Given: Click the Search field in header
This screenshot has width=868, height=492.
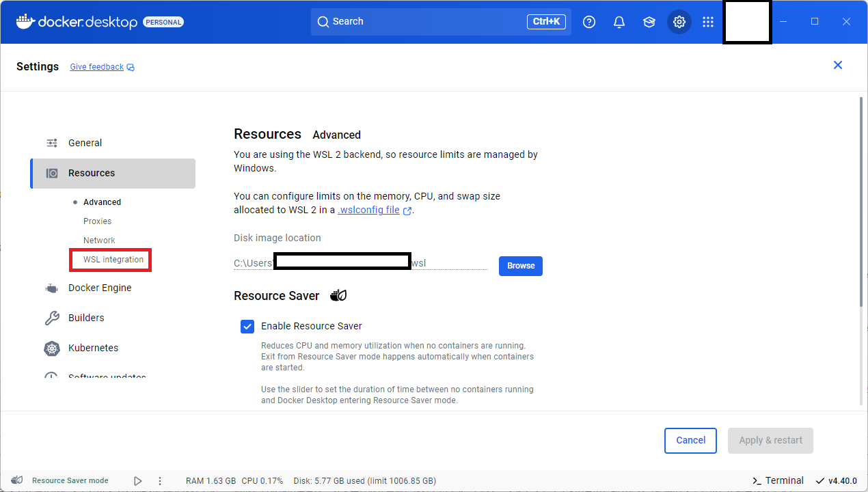Looking at the screenshot, I should [424, 22].
